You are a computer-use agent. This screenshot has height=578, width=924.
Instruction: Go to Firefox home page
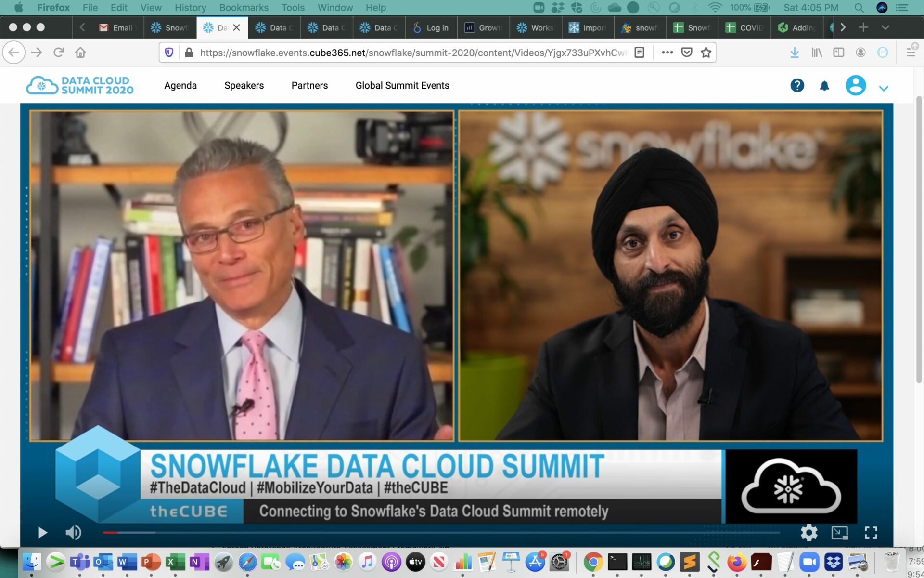pyautogui.click(x=80, y=52)
